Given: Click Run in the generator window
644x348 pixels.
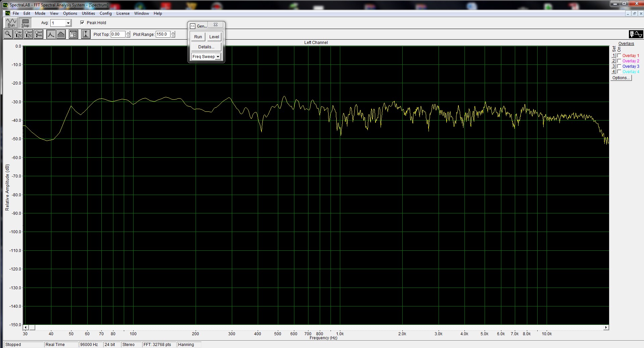Looking at the screenshot, I should coord(198,37).
